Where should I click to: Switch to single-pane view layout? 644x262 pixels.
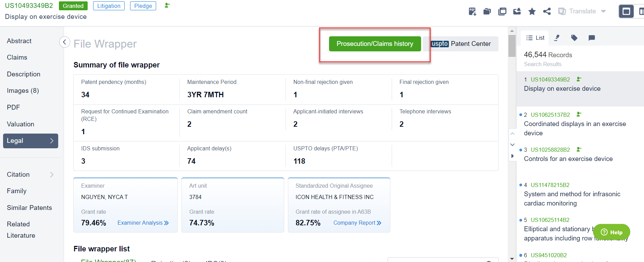626,11
